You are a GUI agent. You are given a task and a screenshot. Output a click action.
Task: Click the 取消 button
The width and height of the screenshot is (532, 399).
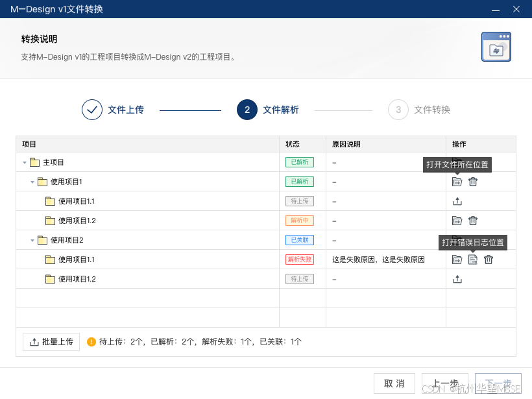pyautogui.click(x=394, y=383)
